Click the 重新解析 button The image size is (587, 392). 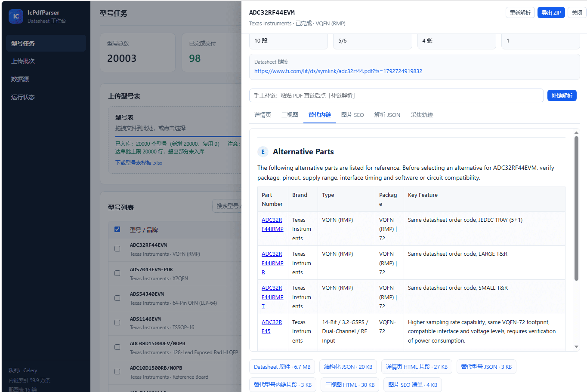pos(520,12)
